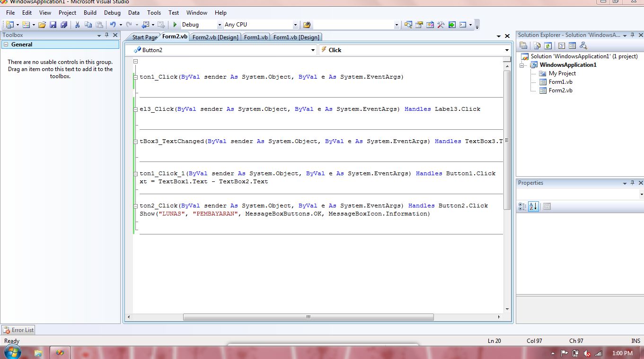Collapse the top code outlining region marker
Screen dimensions: 644x359
click(135, 61)
